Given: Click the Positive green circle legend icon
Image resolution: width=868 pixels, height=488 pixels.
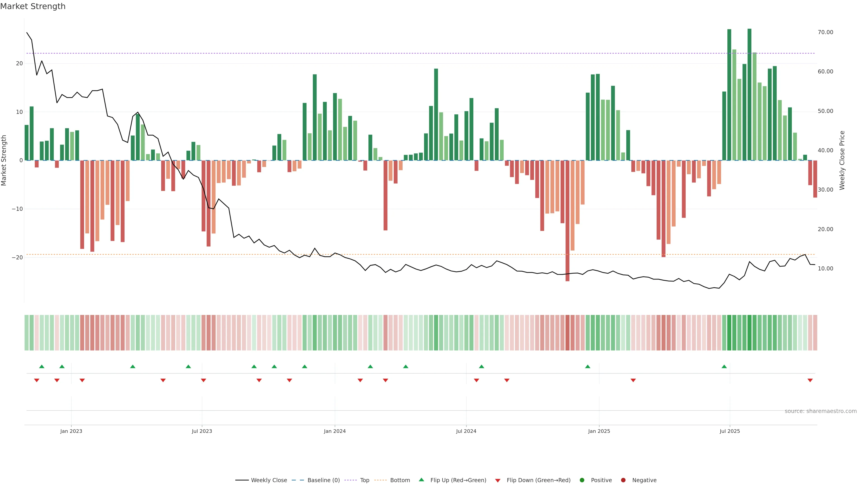Looking at the screenshot, I should (582, 480).
